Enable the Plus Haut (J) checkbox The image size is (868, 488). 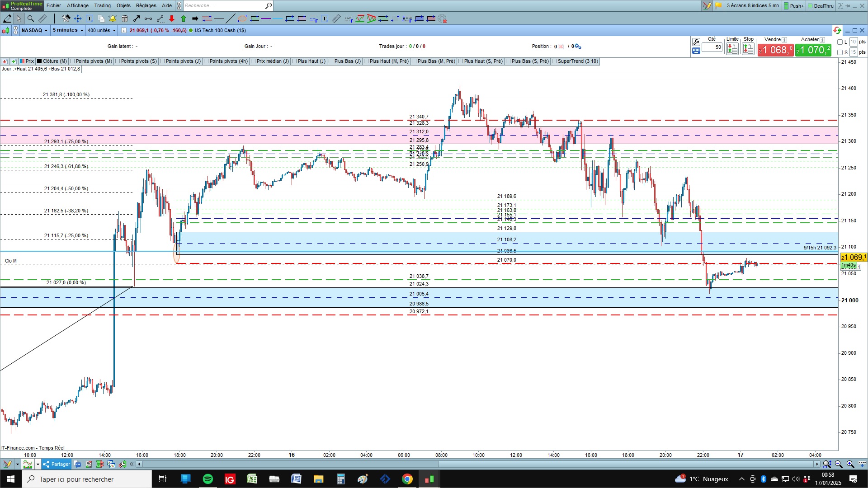tap(295, 61)
